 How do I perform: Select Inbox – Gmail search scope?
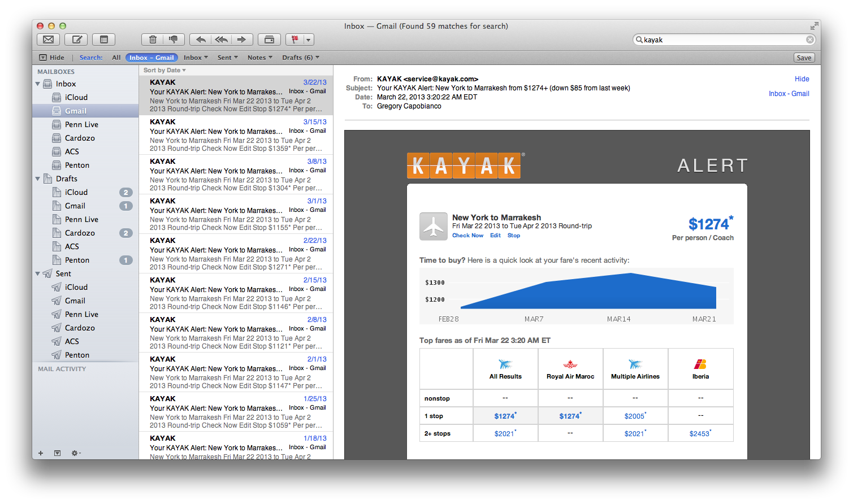[151, 58]
